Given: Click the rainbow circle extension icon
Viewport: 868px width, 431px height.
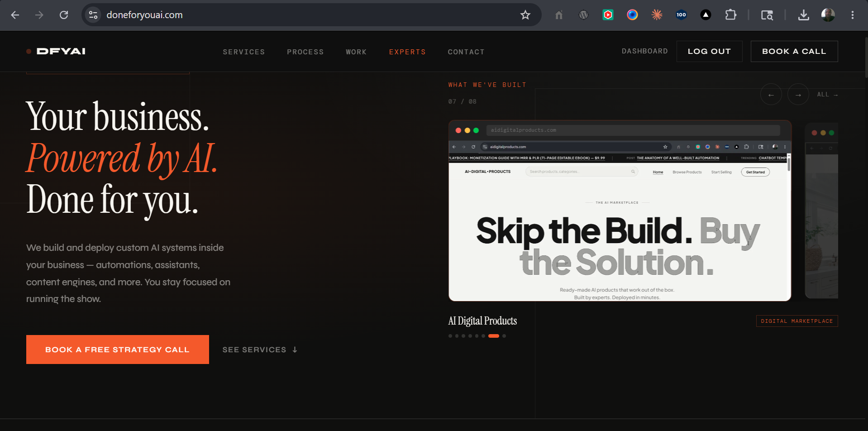Looking at the screenshot, I should click(x=632, y=15).
